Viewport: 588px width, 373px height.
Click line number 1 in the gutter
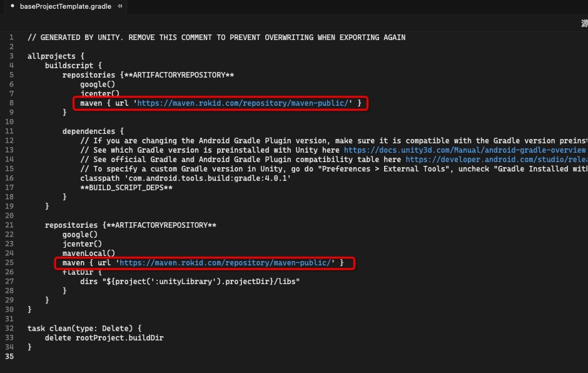[11, 38]
